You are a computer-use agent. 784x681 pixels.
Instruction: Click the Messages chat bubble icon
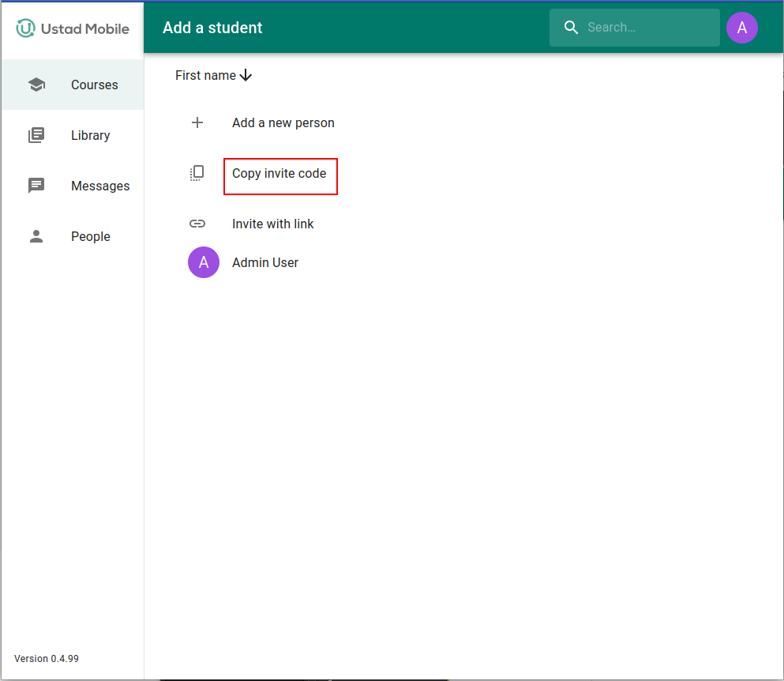click(x=36, y=186)
